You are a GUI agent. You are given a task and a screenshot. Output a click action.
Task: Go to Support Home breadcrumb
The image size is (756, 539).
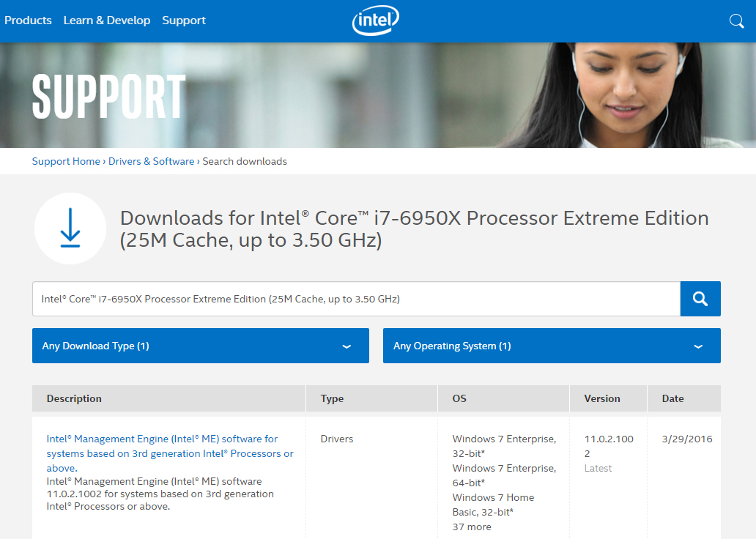(x=66, y=162)
